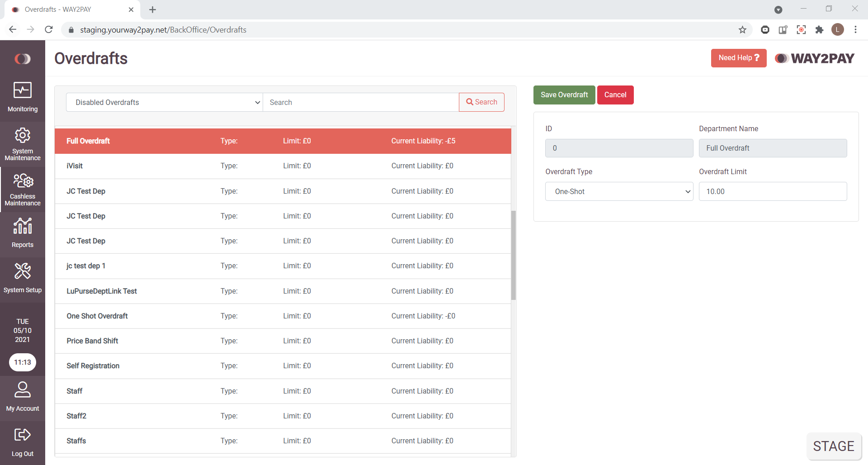Open System Setup tools icon

(23, 271)
